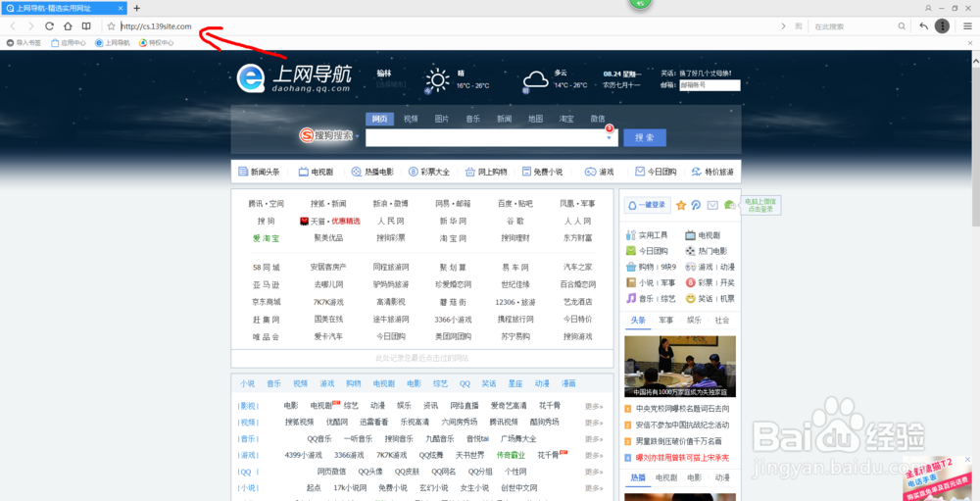Bookmark page with star icon
This screenshot has height=501, width=980.
click(x=112, y=26)
